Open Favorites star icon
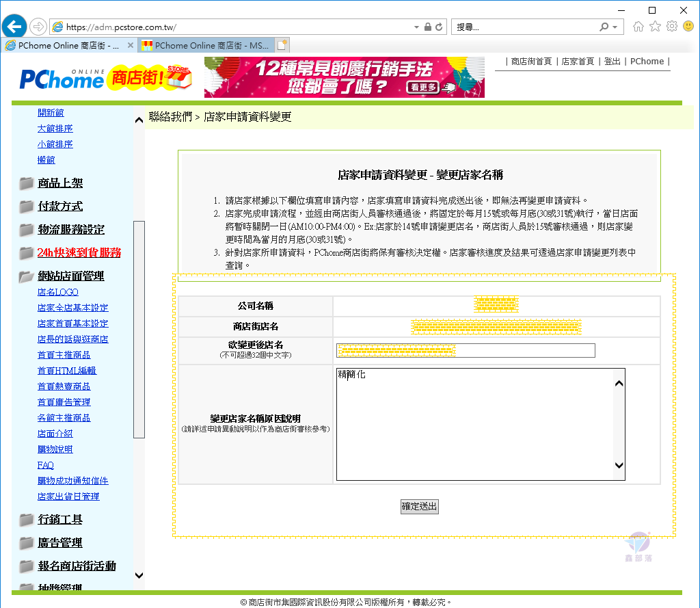Screen dimensions: 700x608 [x=655, y=27]
